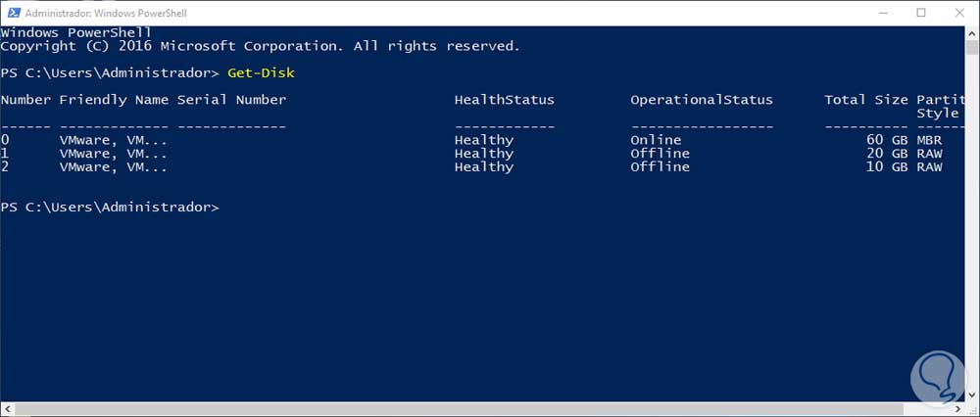Click the Serial Number column header
Screen dimensions: 980x417
point(231,100)
